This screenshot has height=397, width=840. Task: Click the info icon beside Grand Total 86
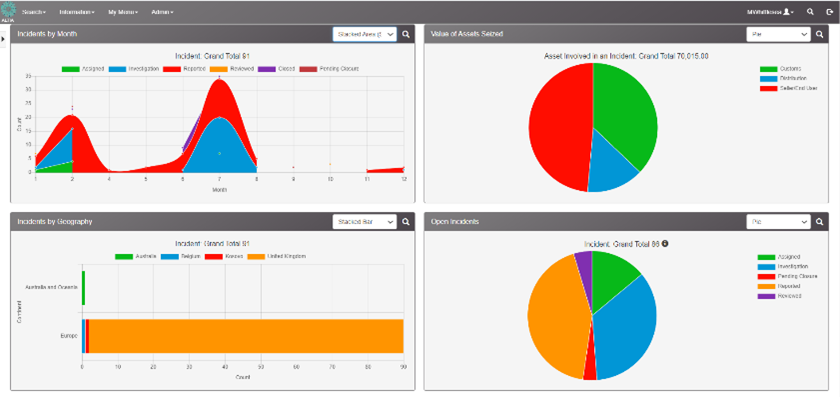point(665,243)
